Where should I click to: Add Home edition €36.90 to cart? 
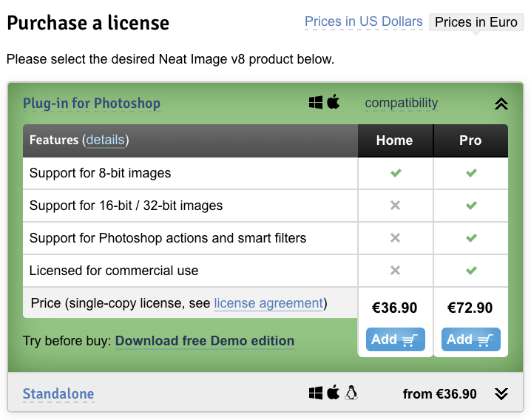tap(395, 339)
